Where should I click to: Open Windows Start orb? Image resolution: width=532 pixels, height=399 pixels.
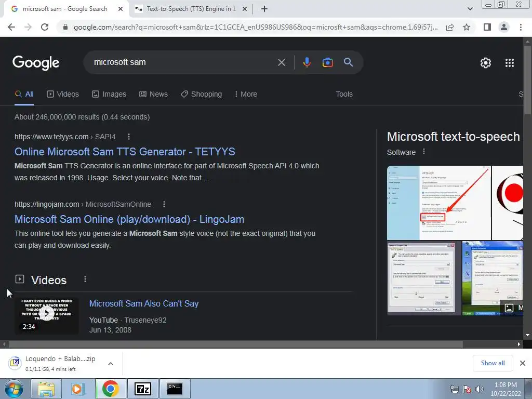coord(14,389)
